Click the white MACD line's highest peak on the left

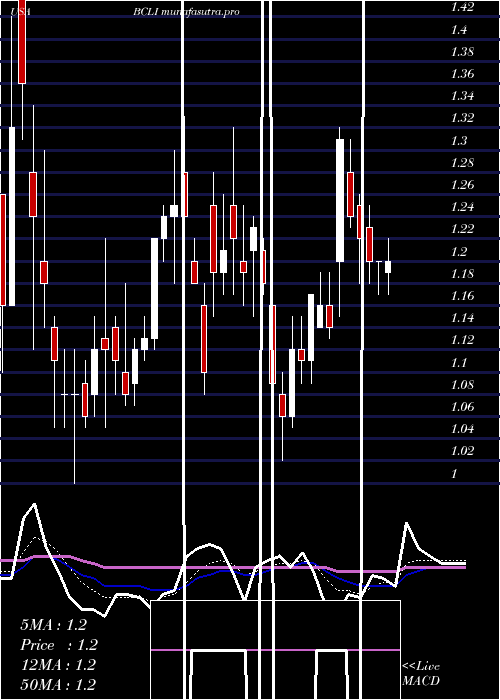coord(34,504)
